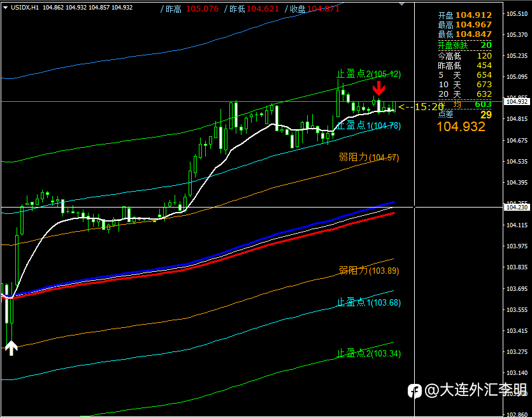
Task: Click the 104.230 horizontal line price tag
Action: pos(517,207)
